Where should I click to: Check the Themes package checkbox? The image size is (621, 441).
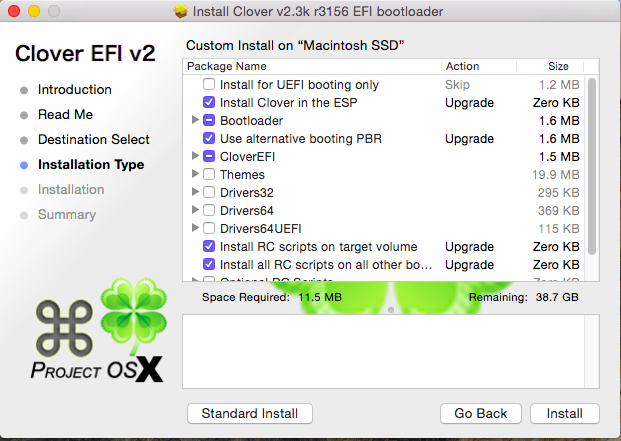pos(209,174)
